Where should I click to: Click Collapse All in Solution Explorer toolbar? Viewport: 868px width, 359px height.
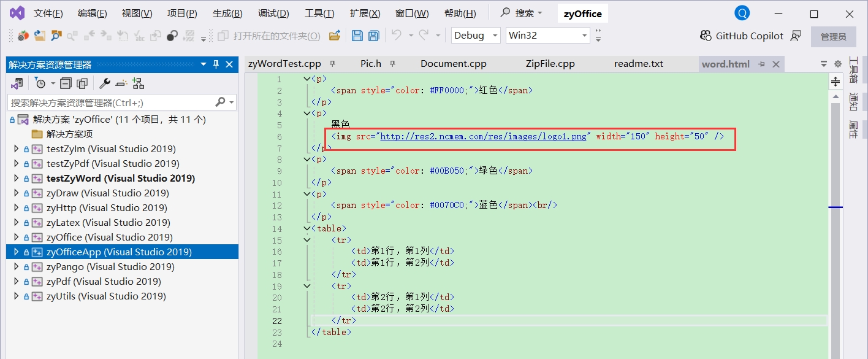pyautogui.click(x=66, y=83)
